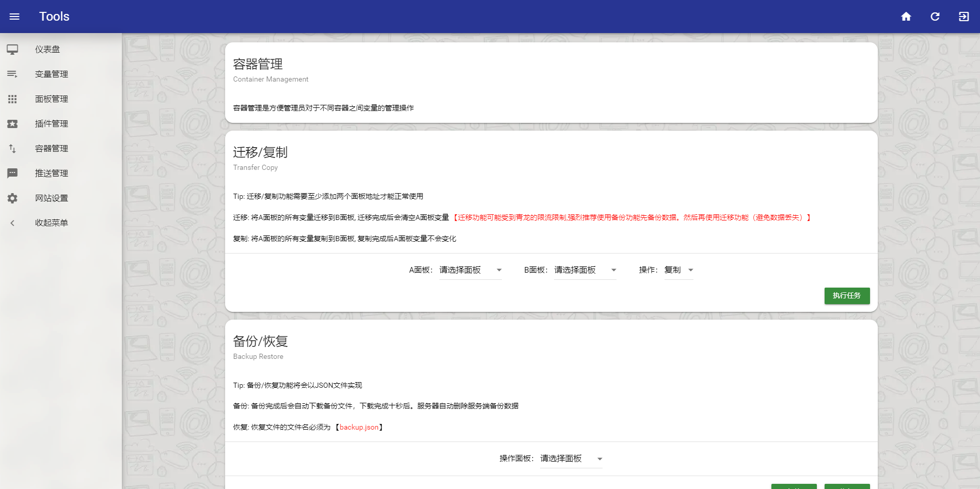Expand the B面板 panel dropdown
The image size is (980, 489).
[586, 270]
